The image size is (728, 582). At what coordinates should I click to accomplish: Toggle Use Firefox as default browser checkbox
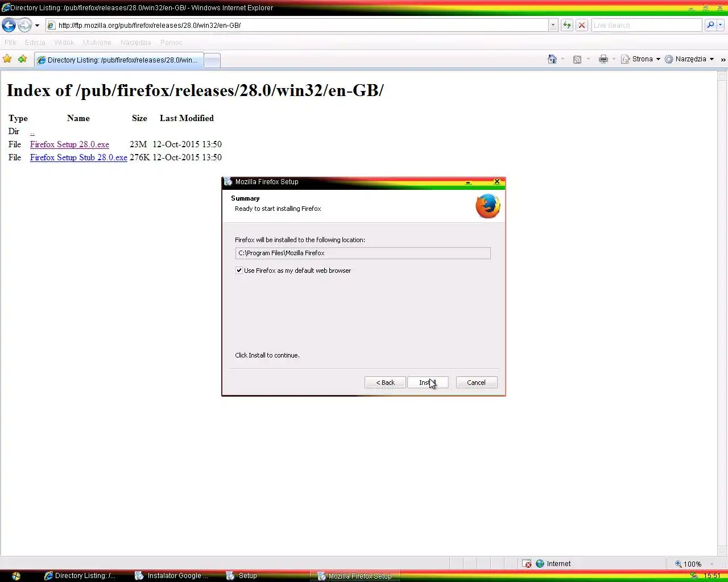click(x=239, y=271)
